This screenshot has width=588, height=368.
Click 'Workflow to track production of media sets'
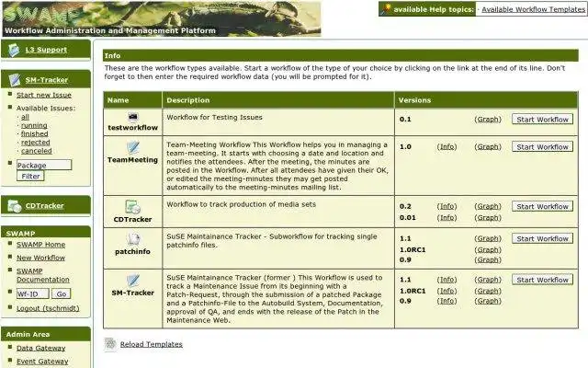(x=241, y=204)
